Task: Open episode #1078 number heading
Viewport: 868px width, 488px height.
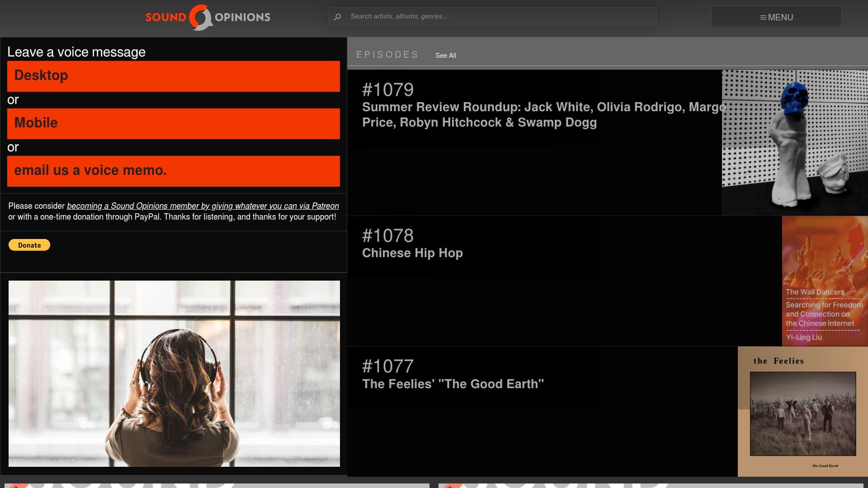Action: point(388,235)
